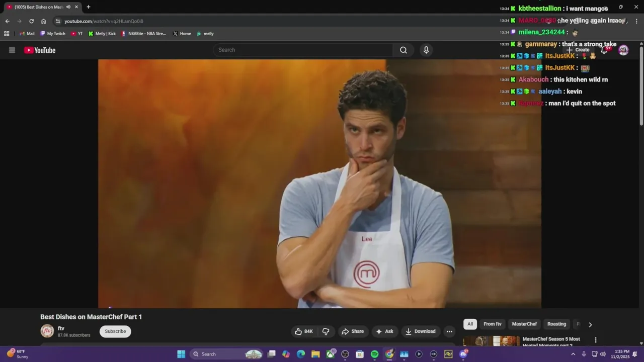
Task: Open options for MasterChef Season 5 video
Action: 596,340
